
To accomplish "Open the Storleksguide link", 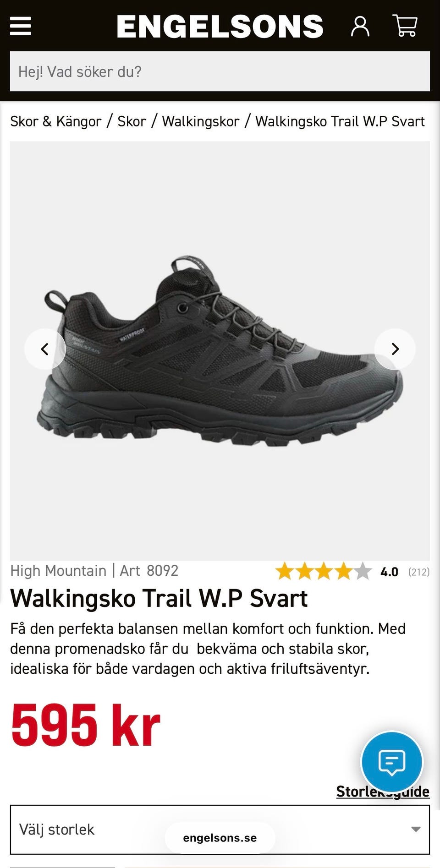I will tap(383, 792).
